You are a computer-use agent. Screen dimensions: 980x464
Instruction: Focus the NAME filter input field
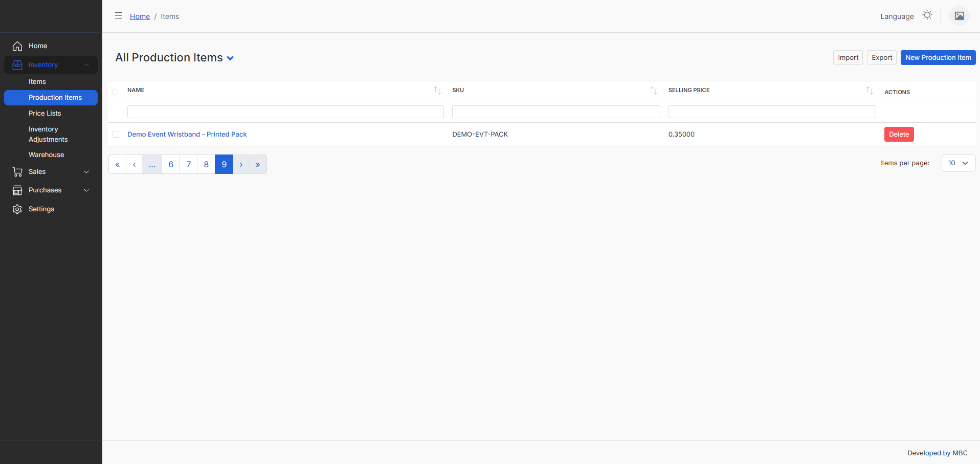point(285,112)
